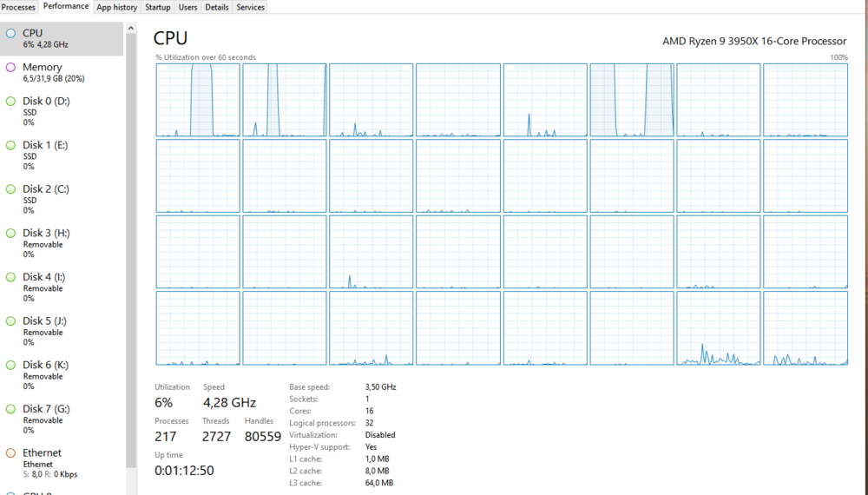Click the L2 cache value 8,0 MB
Image resolution: width=868 pixels, height=495 pixels.
click(x=377, y=471)
